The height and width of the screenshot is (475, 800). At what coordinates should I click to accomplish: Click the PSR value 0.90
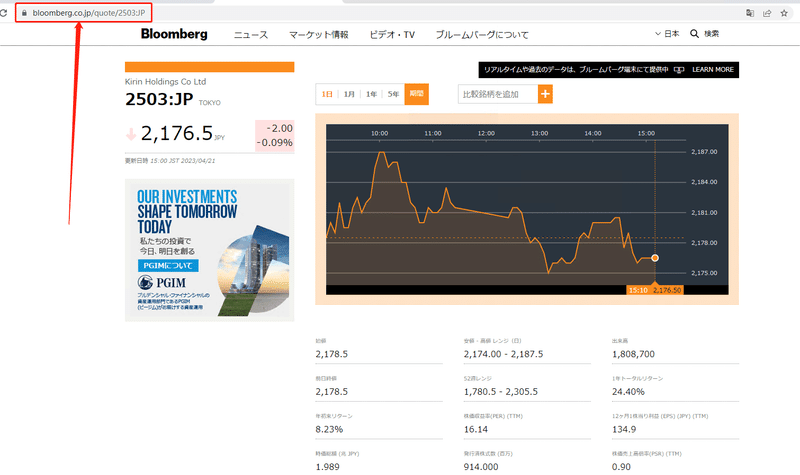pos(621,467)
